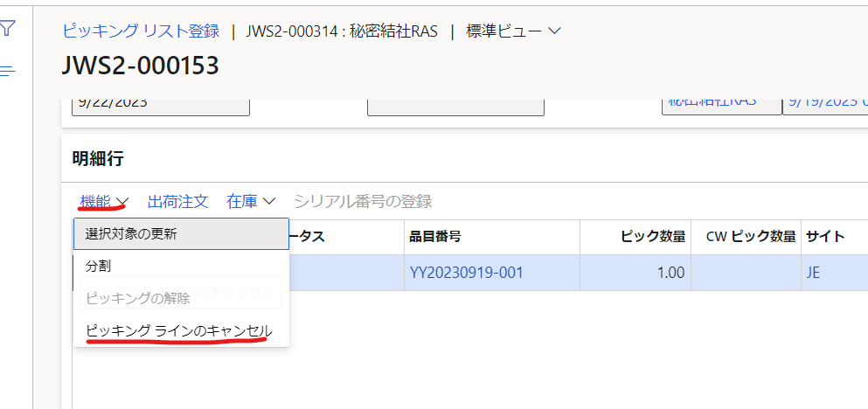
Task: Click the JWS2-000314 : 秘密結社RAS header text
Action: coord(342,31)
